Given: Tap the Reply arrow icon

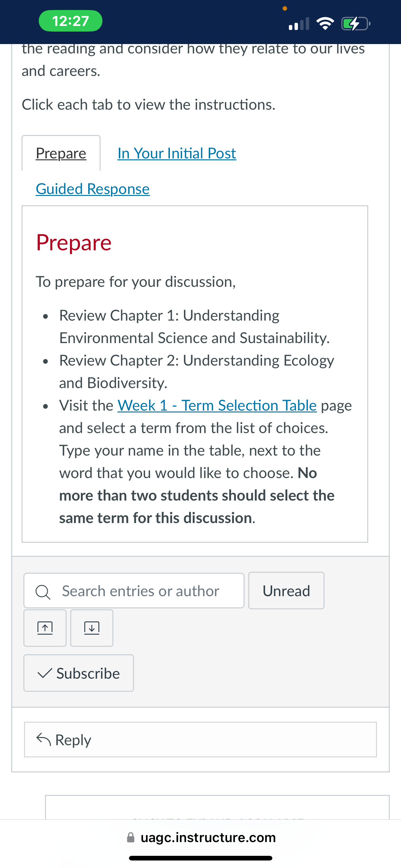Looking at the screenshot, I should tap(44, 740).
